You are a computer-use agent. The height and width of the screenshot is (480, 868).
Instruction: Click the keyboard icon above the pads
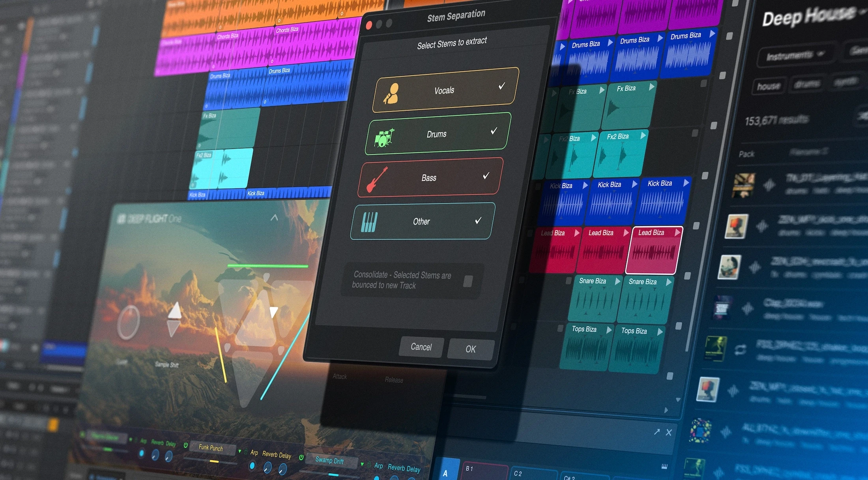click(x=664, y=467)
